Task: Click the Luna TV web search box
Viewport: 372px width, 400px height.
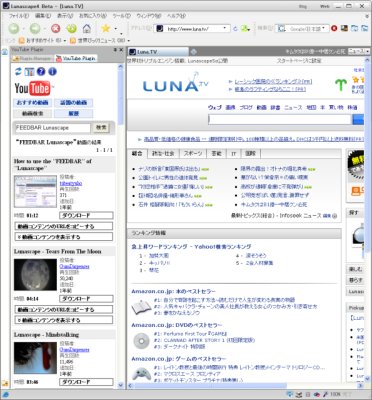Action: (280, 119)
